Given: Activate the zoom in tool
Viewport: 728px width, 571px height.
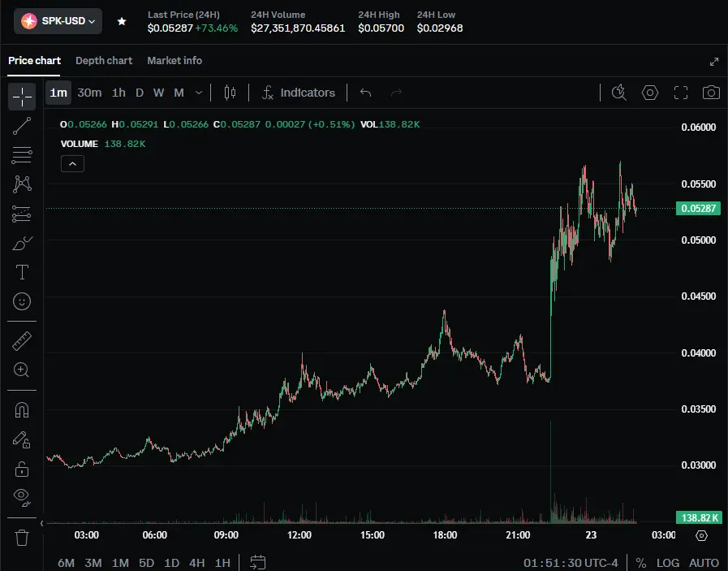Looking at the screenshot, I should (x=22, y=370).
